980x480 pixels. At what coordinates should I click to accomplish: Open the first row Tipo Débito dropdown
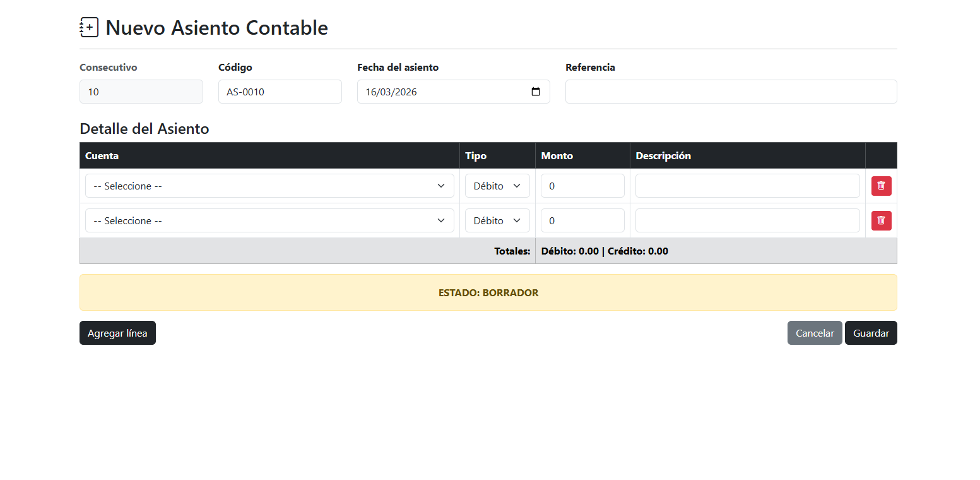point(497,186)
